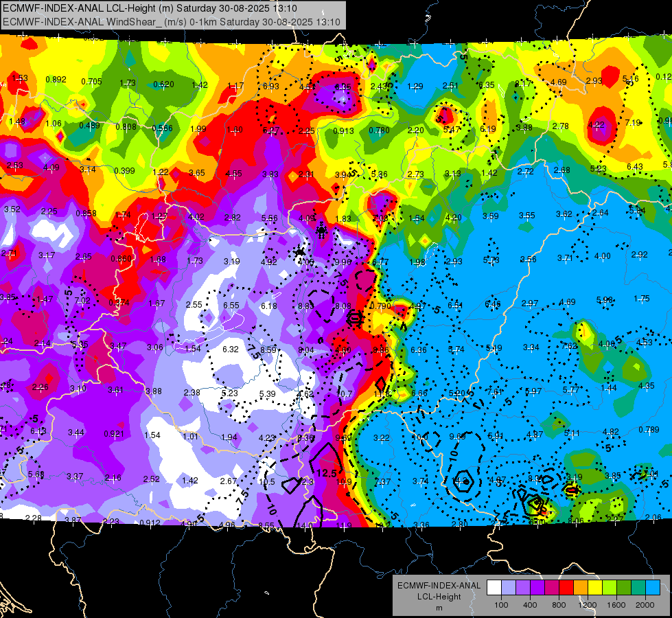Pick the magenta legend swatch
This screenshot has height=618, width=672.
point(552,588)
